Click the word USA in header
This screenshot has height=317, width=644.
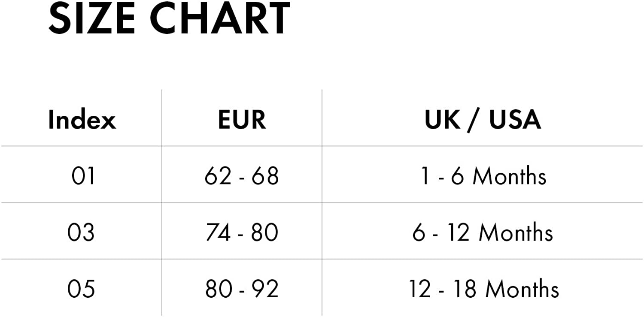(x=515, y=120)
